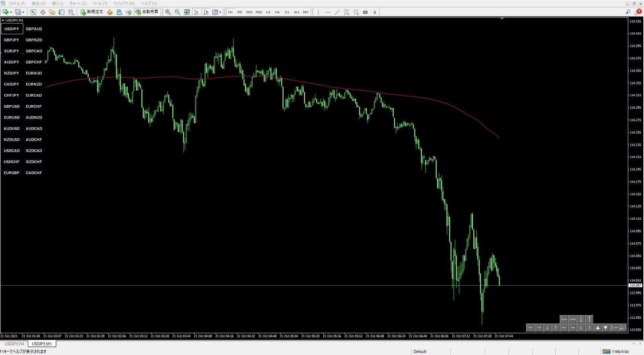Click the up-and-right arrows chart button

click(614, 328)
